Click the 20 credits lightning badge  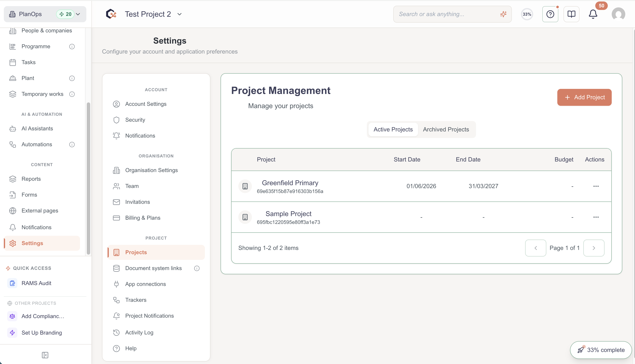pyautogui.click(x=65, y=14)
